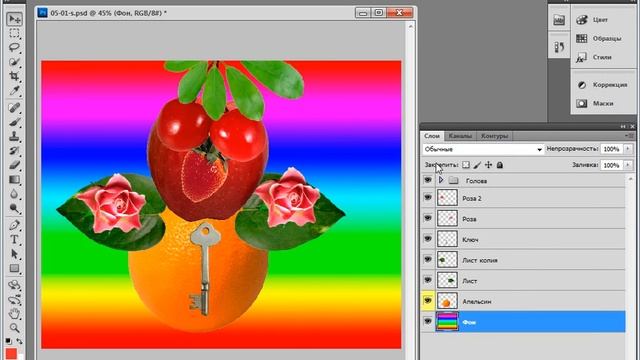This screenshot has width=640, height=360.
Task: Click the Заливка (Fill) value field
Action: pyautogui.click(x=611, y=165)
